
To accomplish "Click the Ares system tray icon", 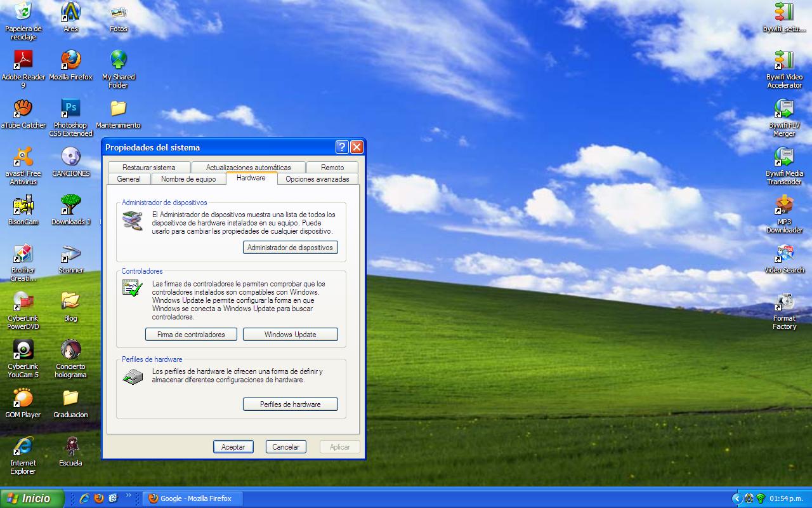I will (x=749, y=498).
